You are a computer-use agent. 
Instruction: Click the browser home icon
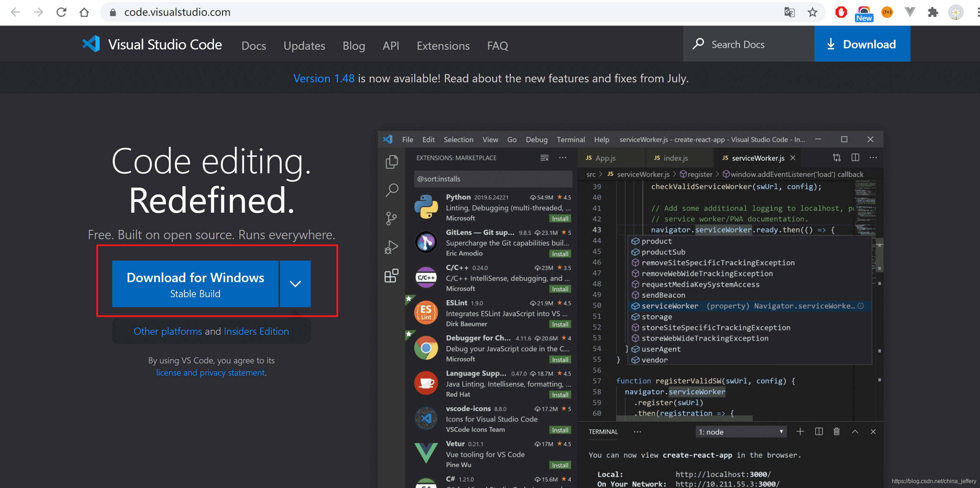[x=84, y=12]
